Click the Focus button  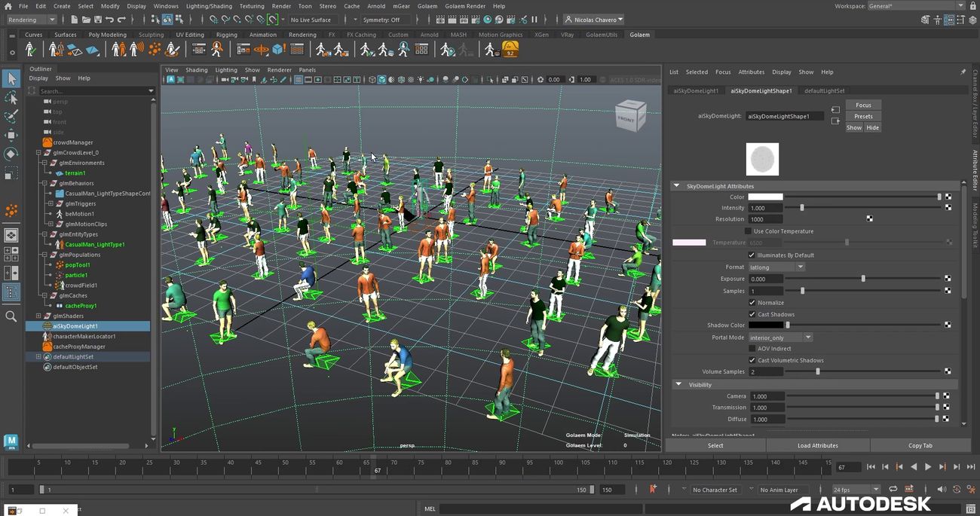pyautogui.click(x=863, y=105)
